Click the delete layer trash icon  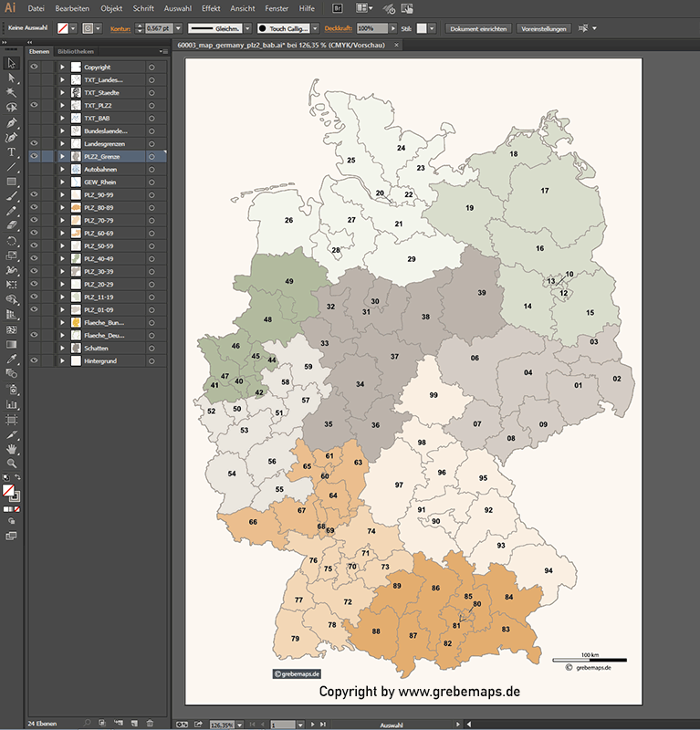click(x=149, y=723)
